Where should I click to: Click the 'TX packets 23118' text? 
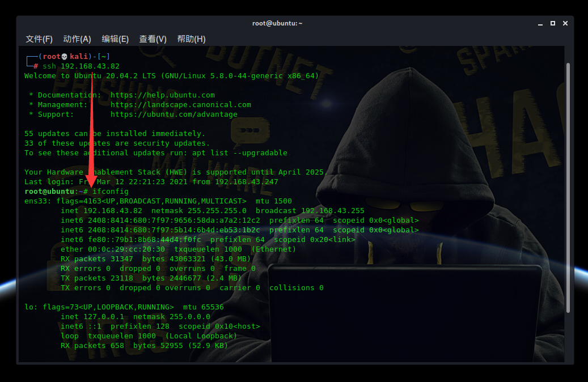(97, 278)
